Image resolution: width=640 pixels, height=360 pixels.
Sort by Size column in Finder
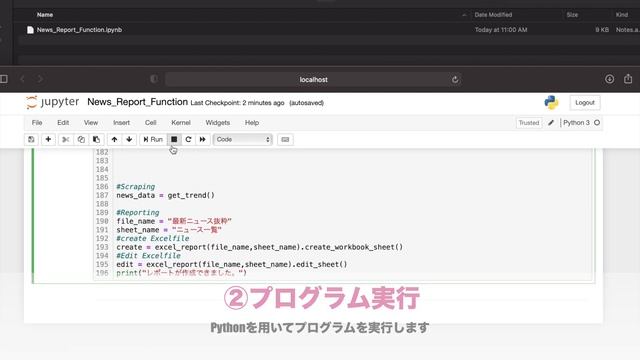point(572,15)
